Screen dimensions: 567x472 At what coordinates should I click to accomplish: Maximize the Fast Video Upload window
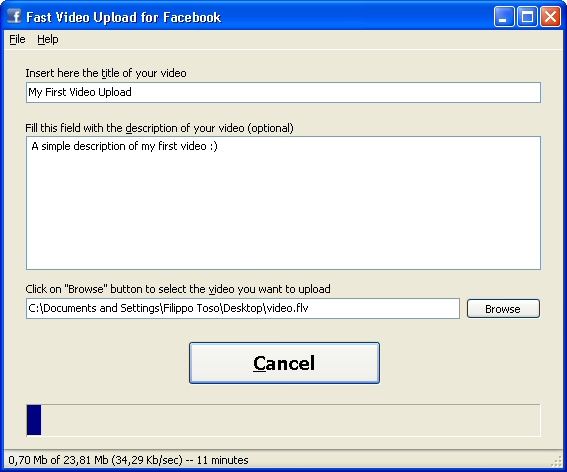tap(527, 17)
